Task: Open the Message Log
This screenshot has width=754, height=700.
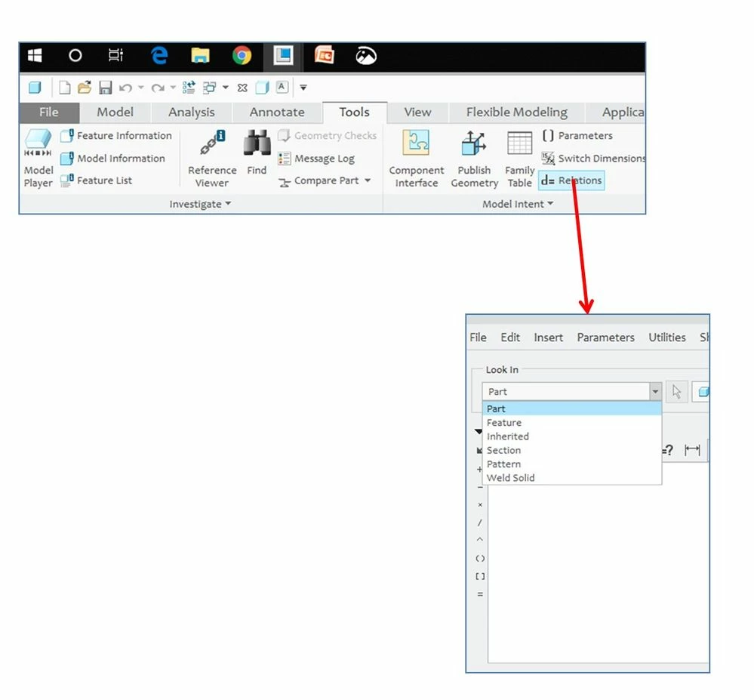Action: click(x=316, y=159)
